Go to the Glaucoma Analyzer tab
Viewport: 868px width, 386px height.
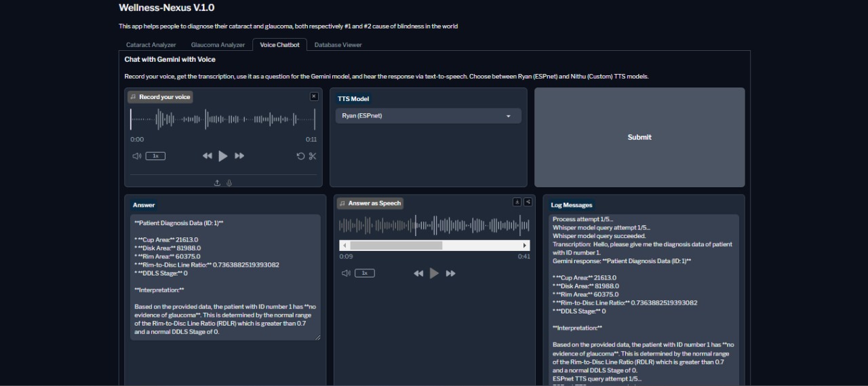(218, 45)
